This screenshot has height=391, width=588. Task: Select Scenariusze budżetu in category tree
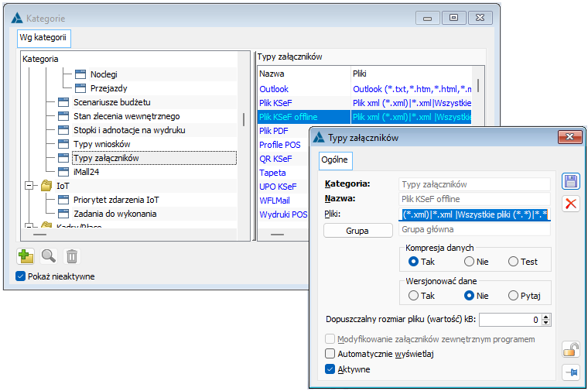(x=111, y=102)
